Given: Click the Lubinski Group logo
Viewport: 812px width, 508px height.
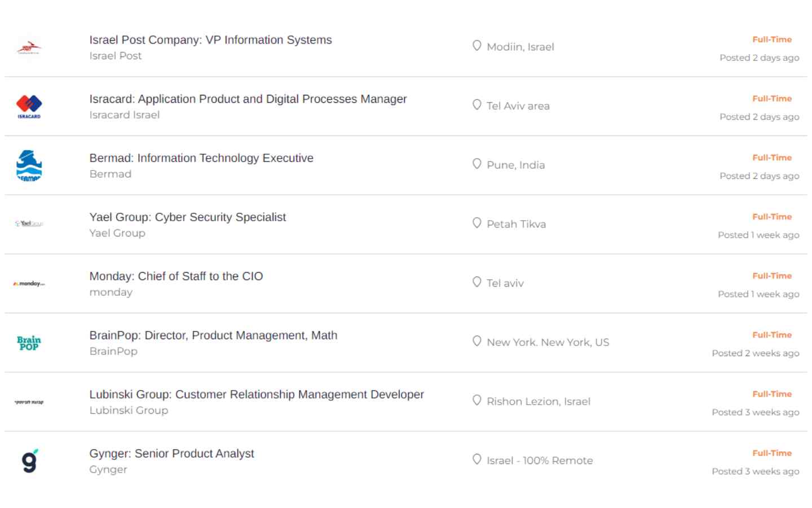Looking at the screenshot, I should point(29,402).
